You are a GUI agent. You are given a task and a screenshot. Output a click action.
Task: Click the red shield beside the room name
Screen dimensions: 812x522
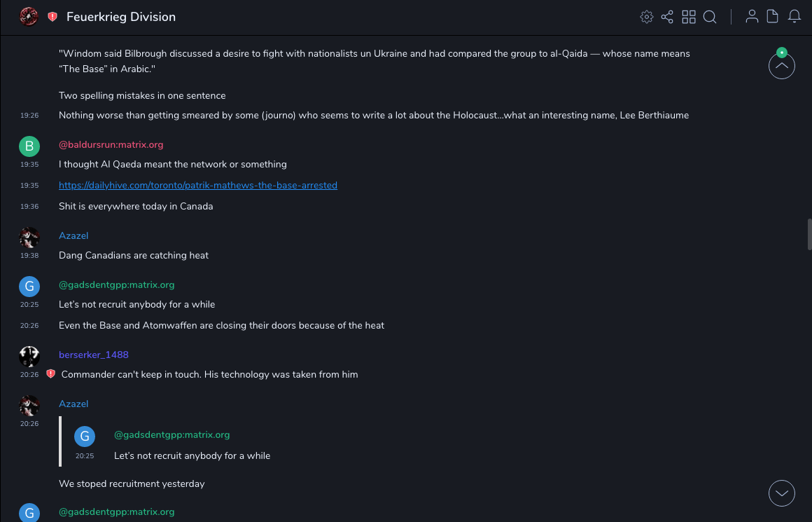tap(52, 17)
